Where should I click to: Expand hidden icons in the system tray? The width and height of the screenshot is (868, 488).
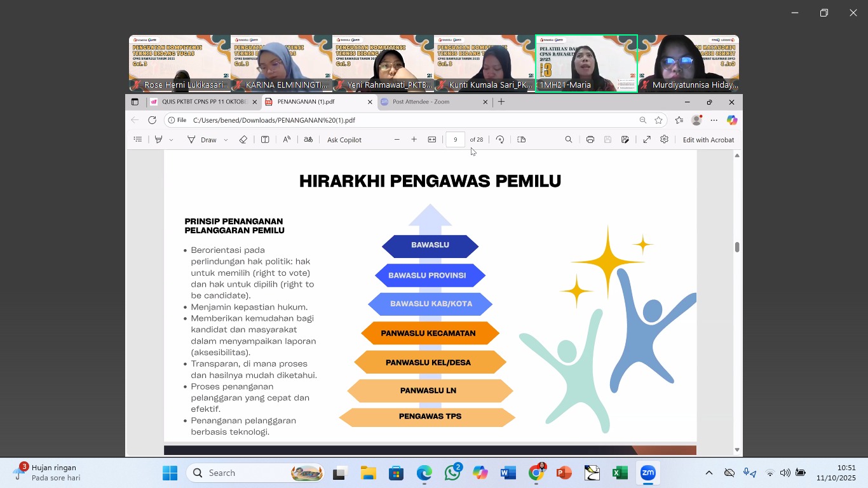point(709,473)
